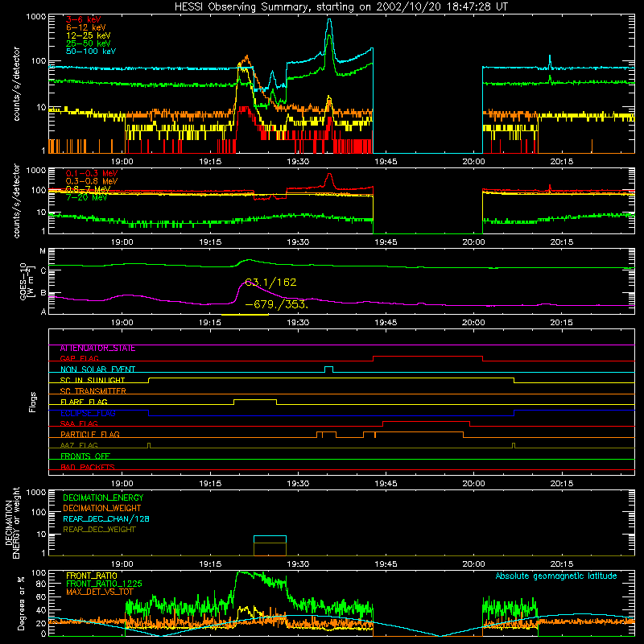The height and width of the screenshot is (644, 644).
Task: Click the red 0.1-0.3 MeV peak near 19:35
Action: click(329, 175)
